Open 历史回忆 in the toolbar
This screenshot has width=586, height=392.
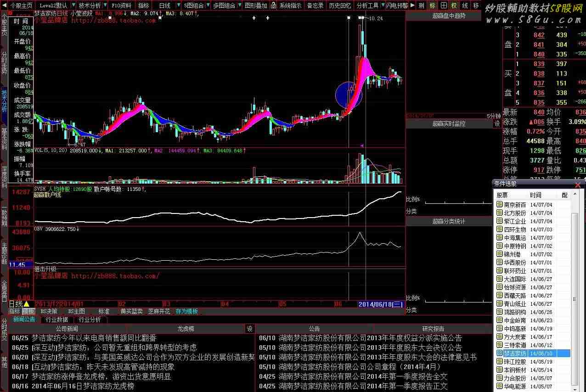pos(340,6)
